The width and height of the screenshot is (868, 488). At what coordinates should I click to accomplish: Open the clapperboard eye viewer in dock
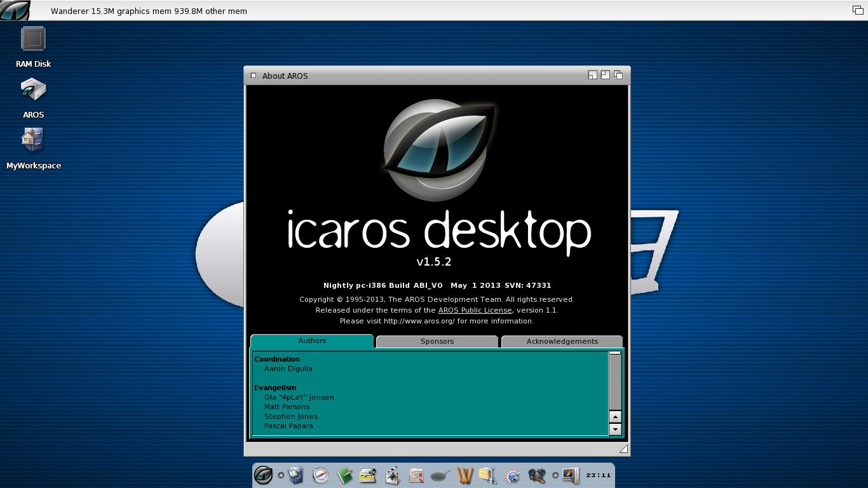click(392, 475)
